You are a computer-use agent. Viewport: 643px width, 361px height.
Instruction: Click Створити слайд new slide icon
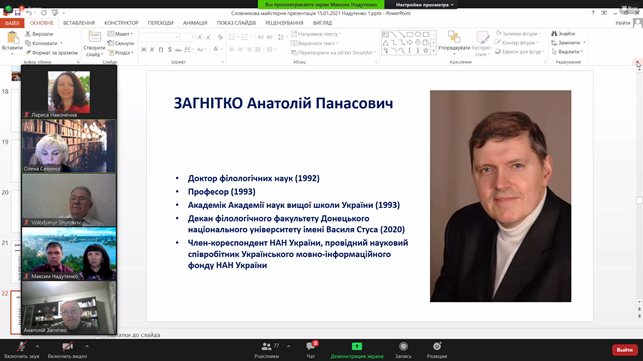tap(94, 37)
